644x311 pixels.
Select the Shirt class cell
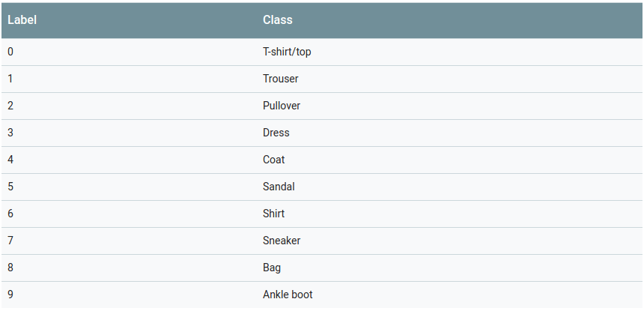[274, 214]
